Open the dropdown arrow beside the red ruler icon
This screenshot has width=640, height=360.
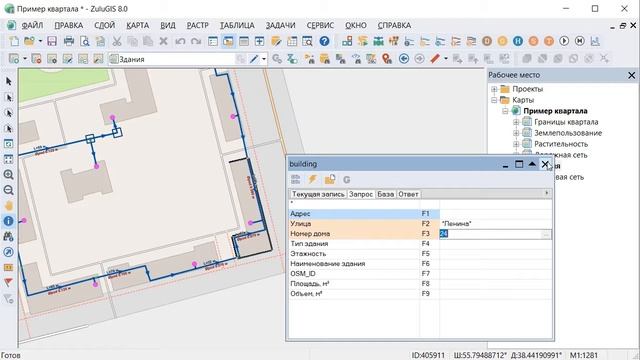tap(446, 59)
